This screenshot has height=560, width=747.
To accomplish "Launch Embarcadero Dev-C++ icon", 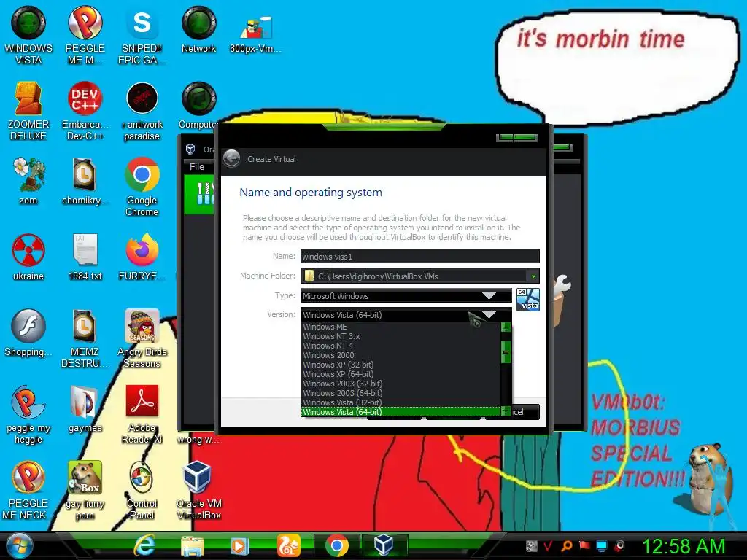I will [x=85, y=111].
